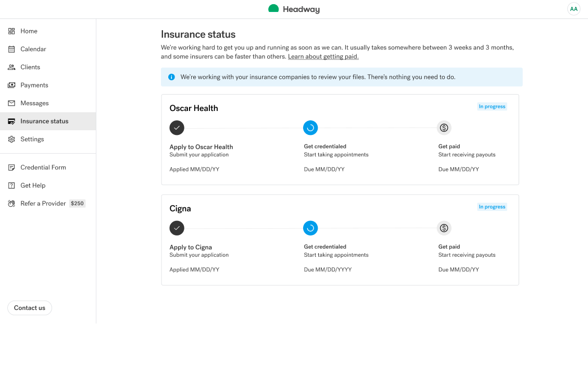The image size is (588, 385).
Task: Click Get paid label in Cigna card
Action: pyautogui.click(x=449, y=246)
